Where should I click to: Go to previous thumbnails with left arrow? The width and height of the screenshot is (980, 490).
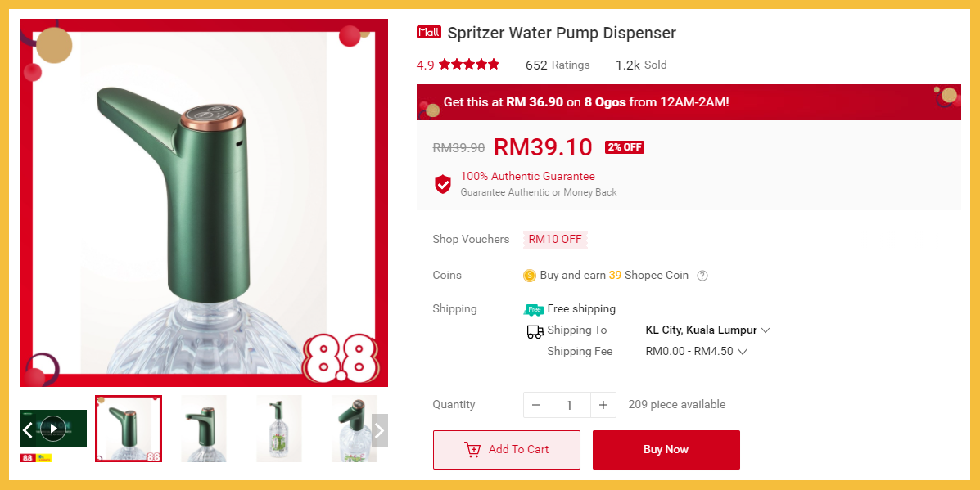[28, 430]
